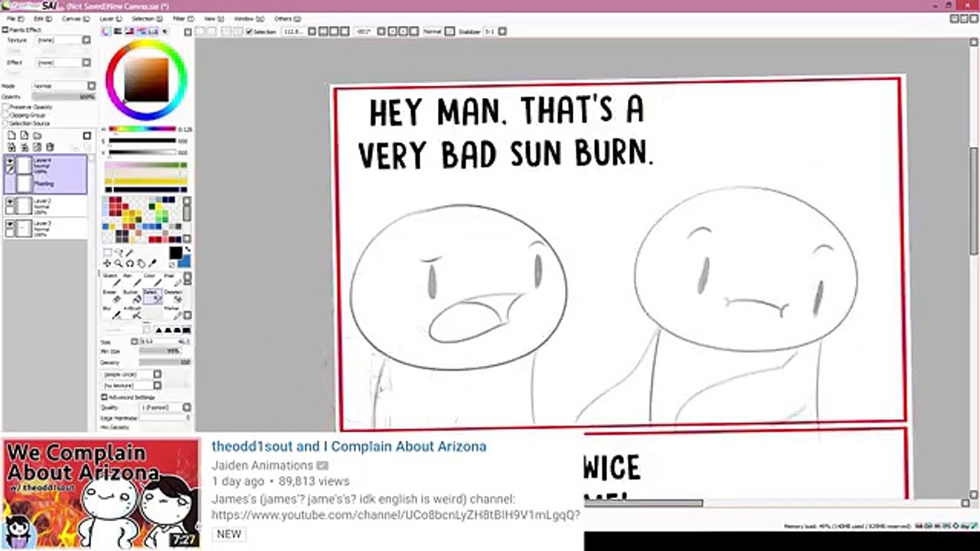Screen dimensions: 980x551
Task: Open the We Complain About Arizona thumbnail
Action: (x=100, y=493)
